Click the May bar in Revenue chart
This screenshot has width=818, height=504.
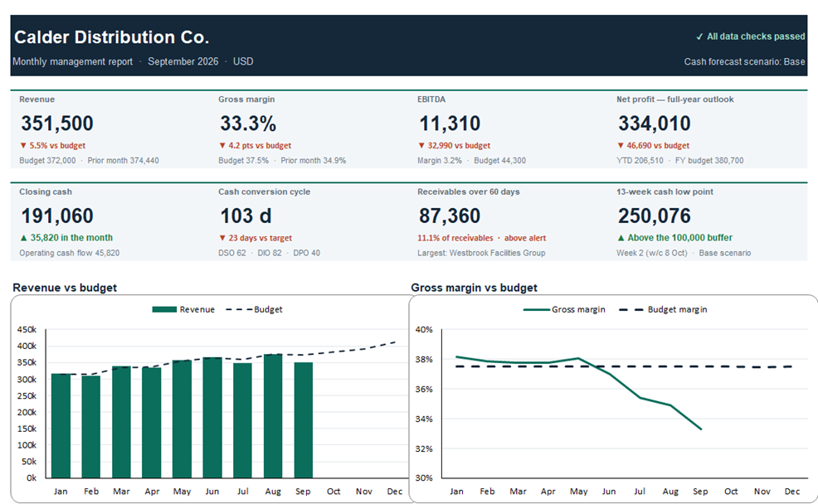pyautogui.click(x=182, y=419)
